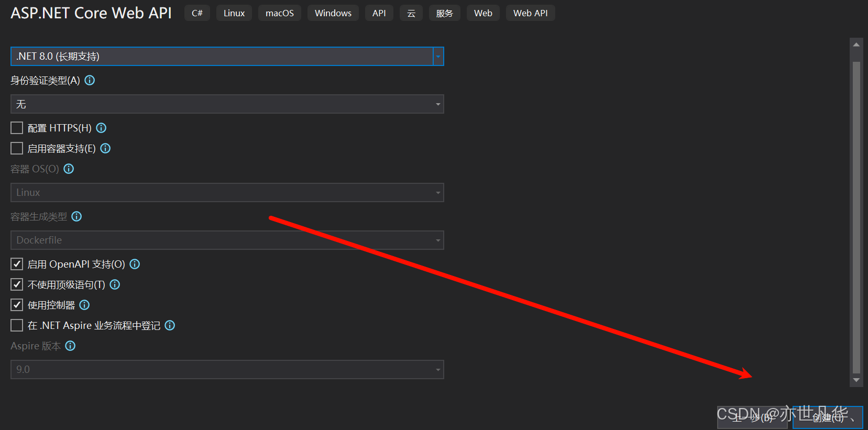Viewport: 868px width, 430px height.
Task: Click the info icon after 容器生成类型
Action: click(76, 216)
